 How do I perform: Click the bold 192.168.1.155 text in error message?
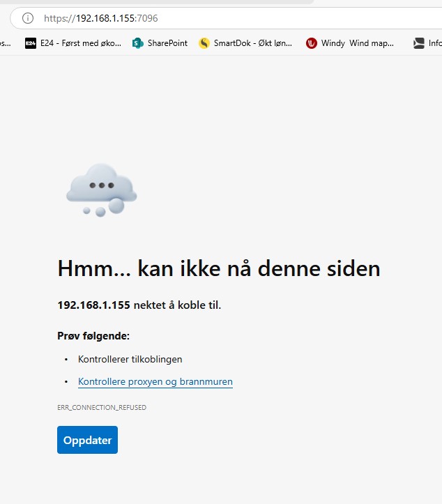pos(93,305)
